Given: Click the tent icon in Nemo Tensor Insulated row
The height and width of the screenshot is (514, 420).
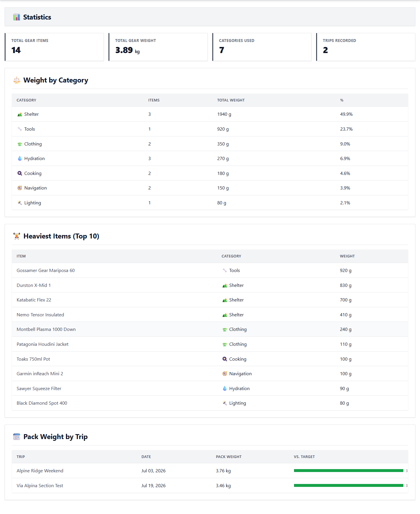Looking at the screenshot, I should [x=225, y=315].
